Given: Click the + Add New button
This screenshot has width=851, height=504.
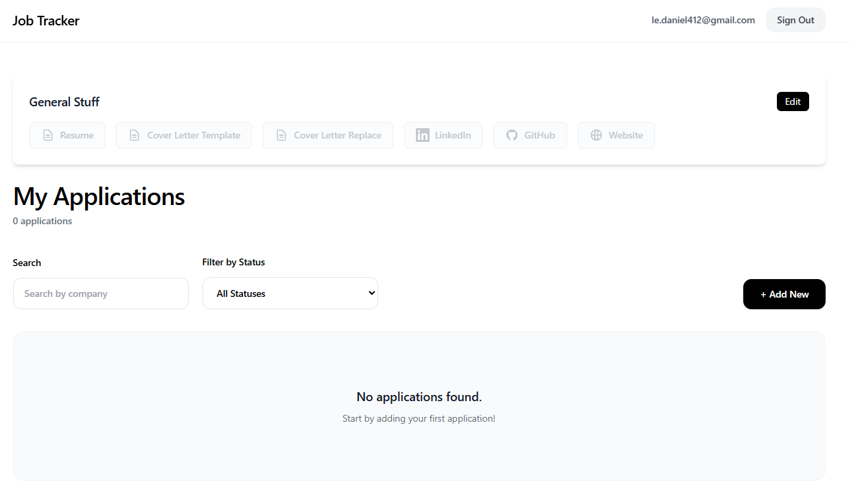Looking at the screenshot, I should point(784,294).
